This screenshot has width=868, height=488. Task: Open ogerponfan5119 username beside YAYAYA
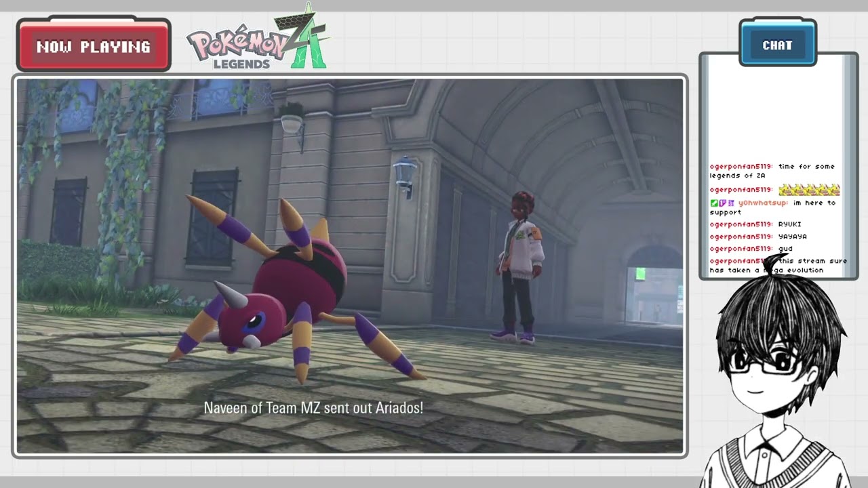coord(741,237)
